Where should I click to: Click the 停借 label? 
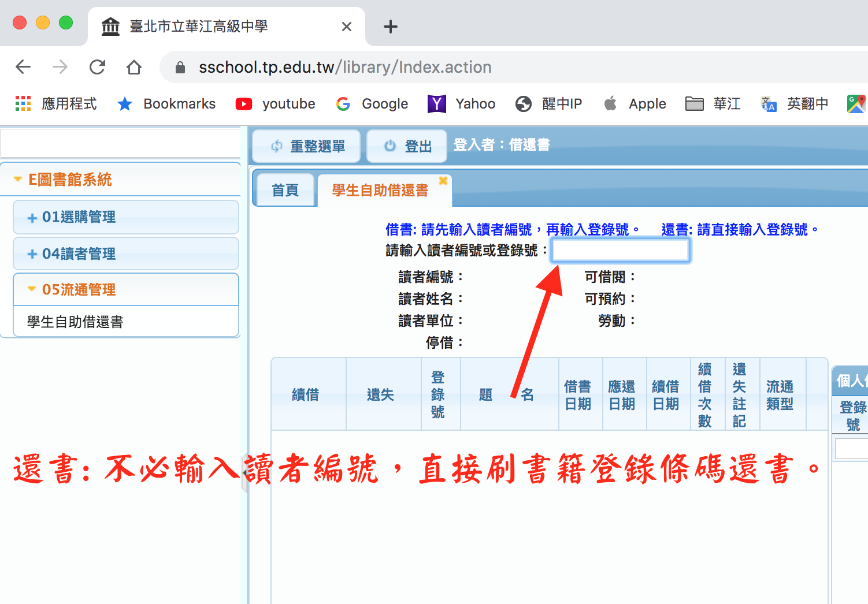click(444, 343)
